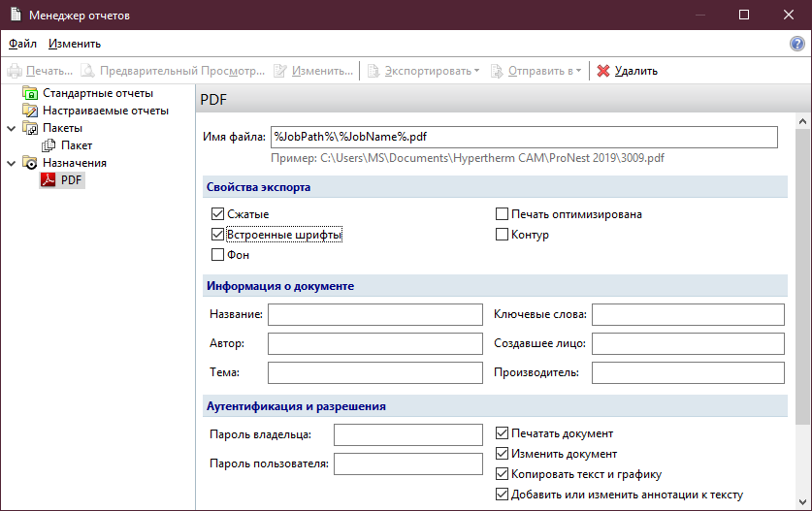Click the scrollbar down arrow
This screenshot has height=511, width=812.
click(802, 502)
